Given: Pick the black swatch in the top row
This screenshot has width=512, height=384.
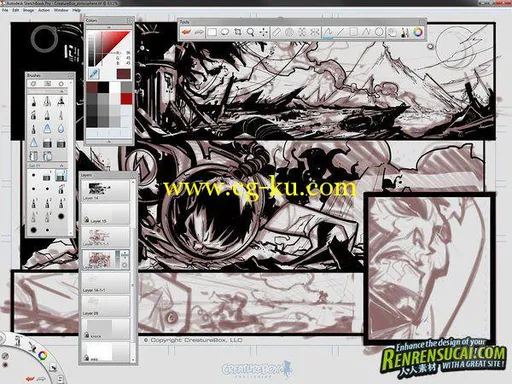Looking at the screenshot, I should pyautogui.click(x=103, y=88).
